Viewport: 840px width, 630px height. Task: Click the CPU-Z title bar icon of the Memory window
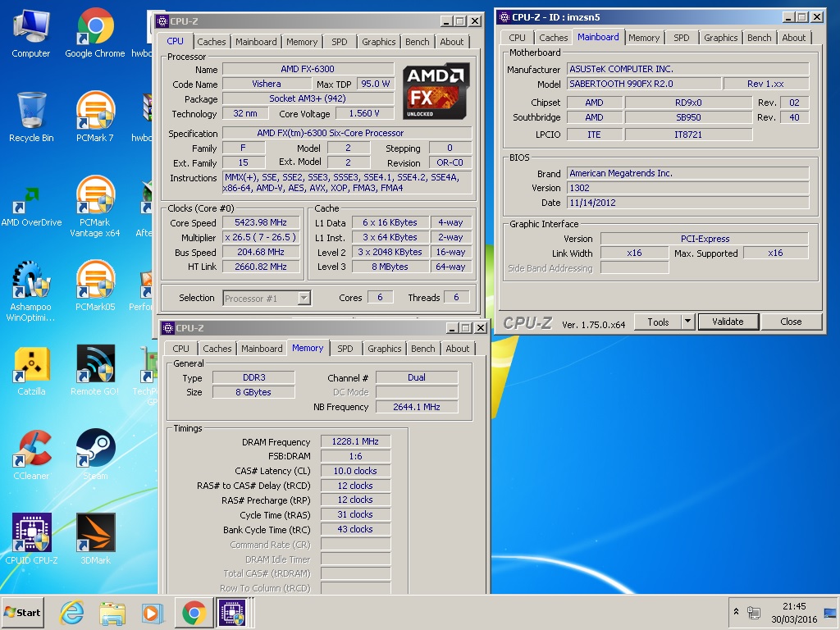[x=168, y=328]
